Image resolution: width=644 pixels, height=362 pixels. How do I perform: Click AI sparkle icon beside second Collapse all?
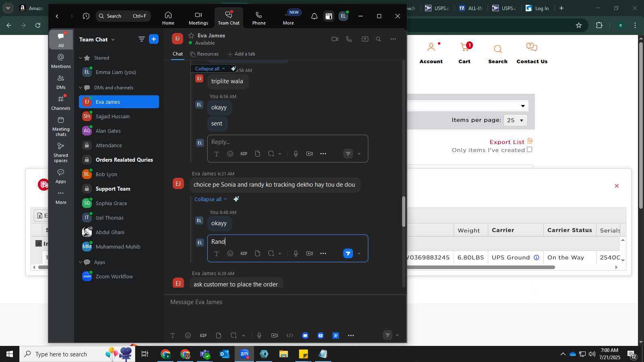[x=236, y=199]
